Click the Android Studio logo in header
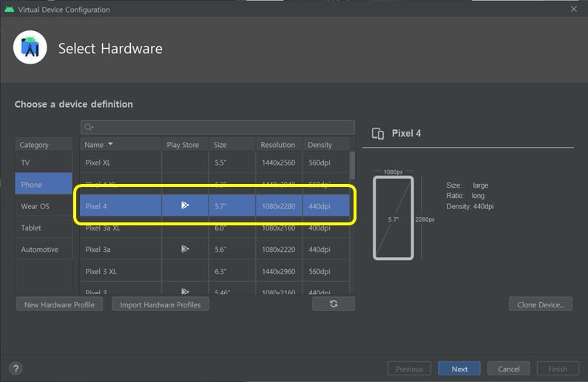The image size is (588, 382). 30,47
